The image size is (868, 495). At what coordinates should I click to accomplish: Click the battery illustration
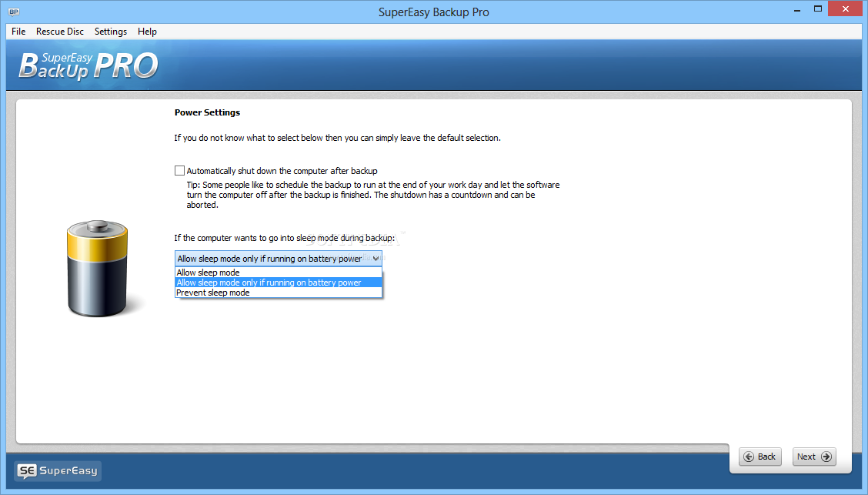pyautogui.click(x=98, y=269)
